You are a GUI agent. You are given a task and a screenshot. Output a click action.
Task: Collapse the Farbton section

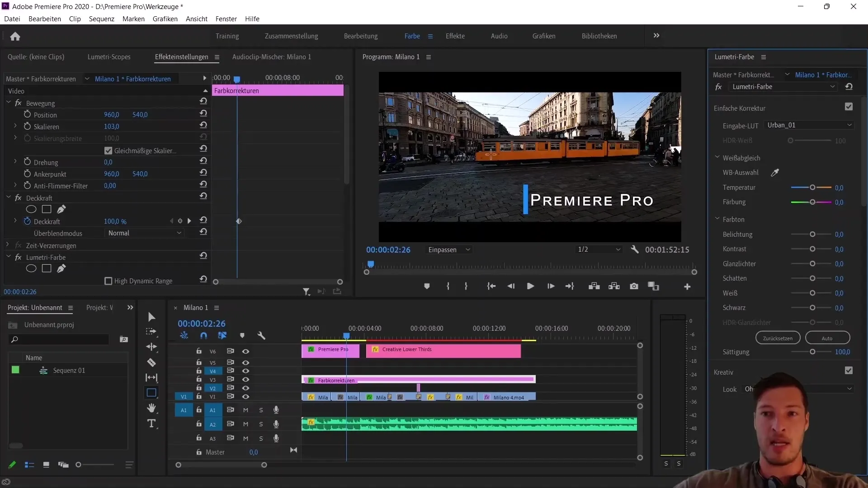click(x=717, y=219)
